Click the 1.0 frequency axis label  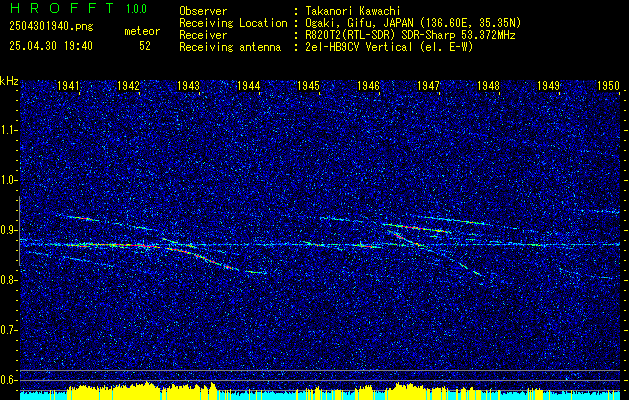click(10, 180)
